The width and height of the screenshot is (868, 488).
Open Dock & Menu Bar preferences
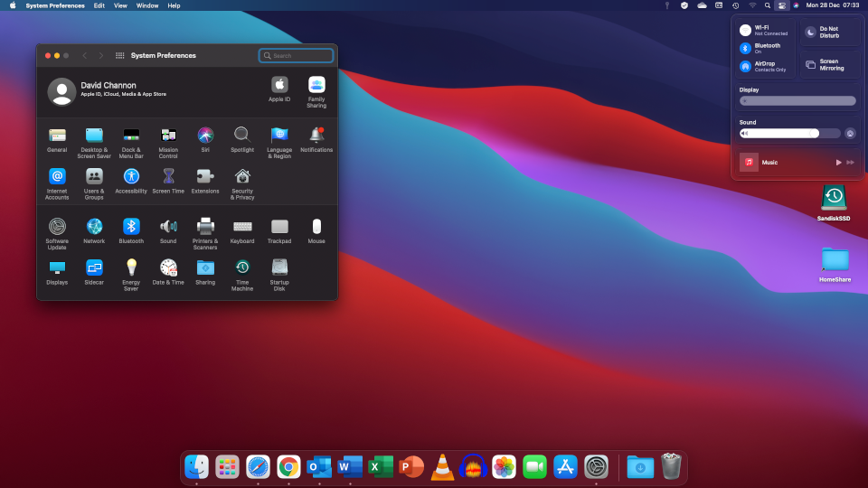pyautogui.click(x=131, y=143)
